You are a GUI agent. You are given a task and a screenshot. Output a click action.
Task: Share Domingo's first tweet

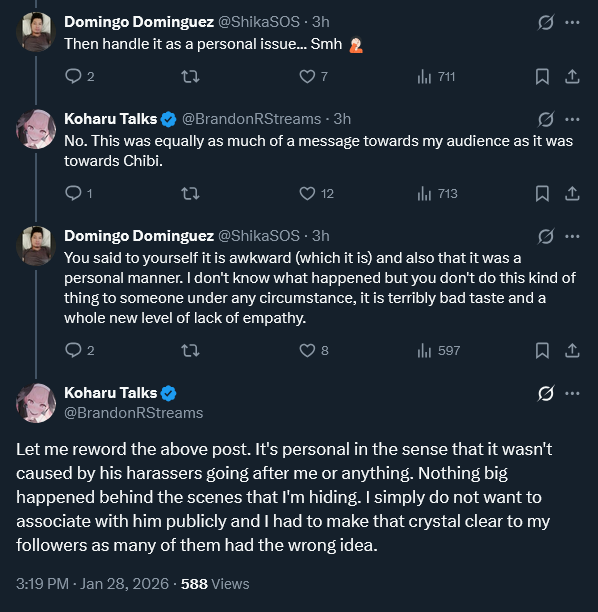pyautogui.click(x=572, y=76)
